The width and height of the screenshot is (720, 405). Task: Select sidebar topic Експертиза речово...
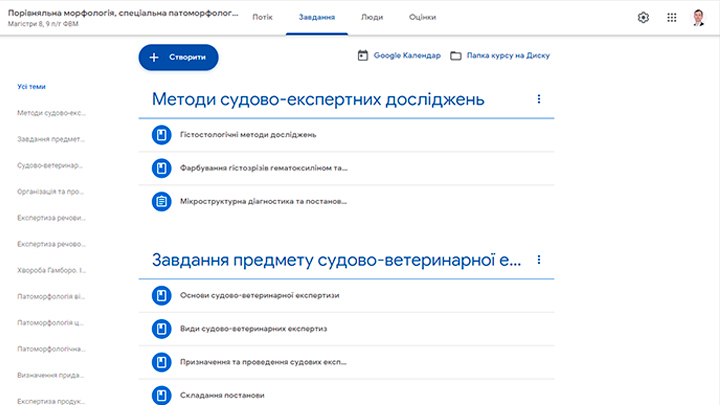click(x=51, y=244)
